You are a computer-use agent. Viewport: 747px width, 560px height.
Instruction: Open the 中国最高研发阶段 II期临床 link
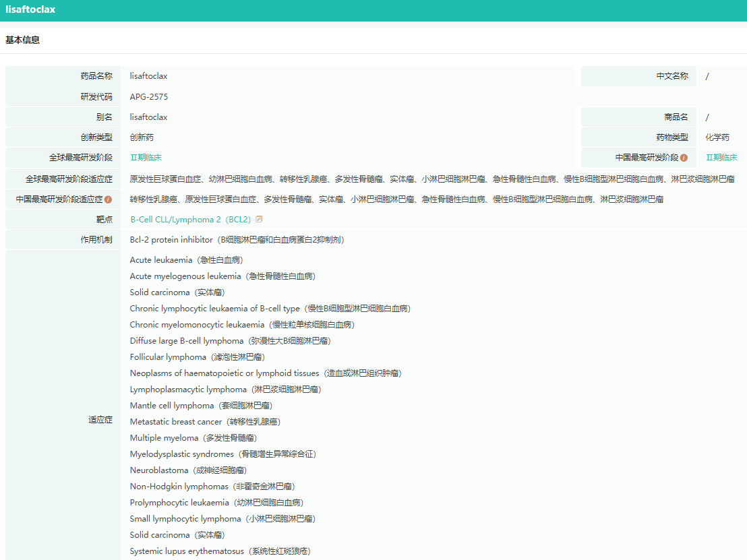tap(721, 158)
